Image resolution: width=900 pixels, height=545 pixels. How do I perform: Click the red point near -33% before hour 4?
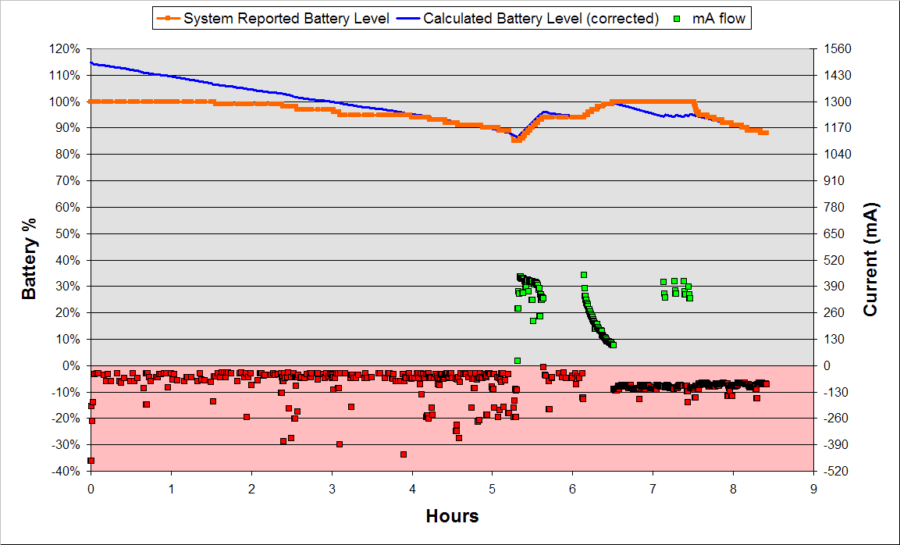click(x=404, y=454)
